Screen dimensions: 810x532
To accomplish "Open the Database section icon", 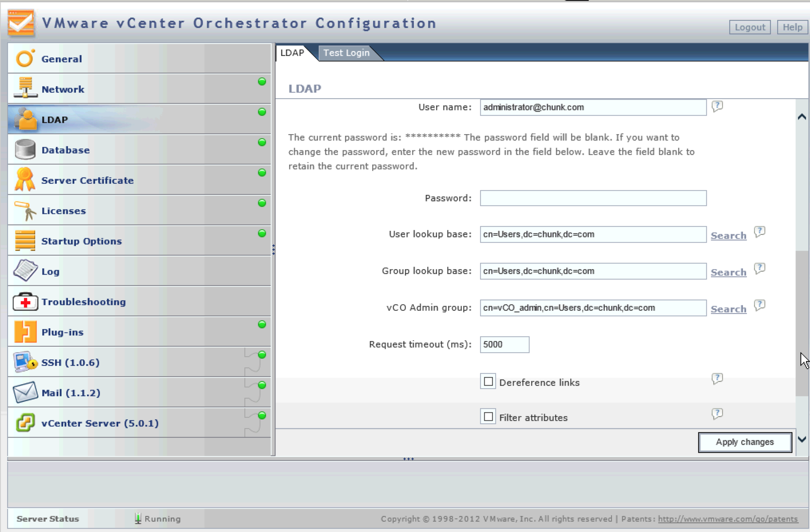I will (25, 150).
